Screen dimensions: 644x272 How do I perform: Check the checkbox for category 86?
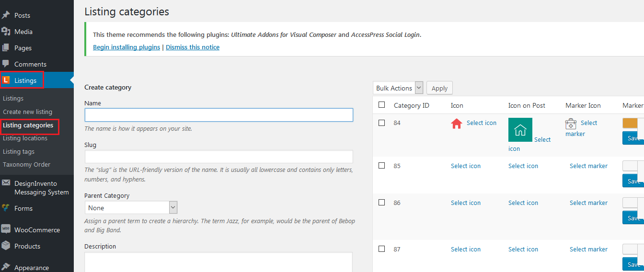[382, 203]
